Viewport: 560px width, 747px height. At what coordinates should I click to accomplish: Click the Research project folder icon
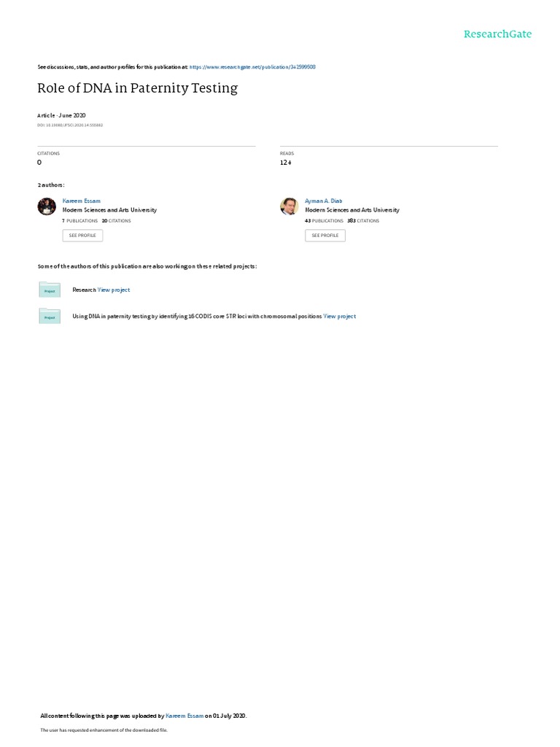50,290
